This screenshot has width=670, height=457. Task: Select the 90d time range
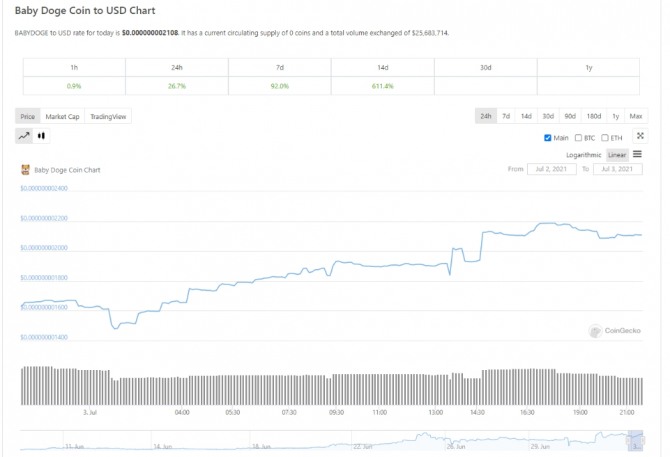(x=570, y=117)
